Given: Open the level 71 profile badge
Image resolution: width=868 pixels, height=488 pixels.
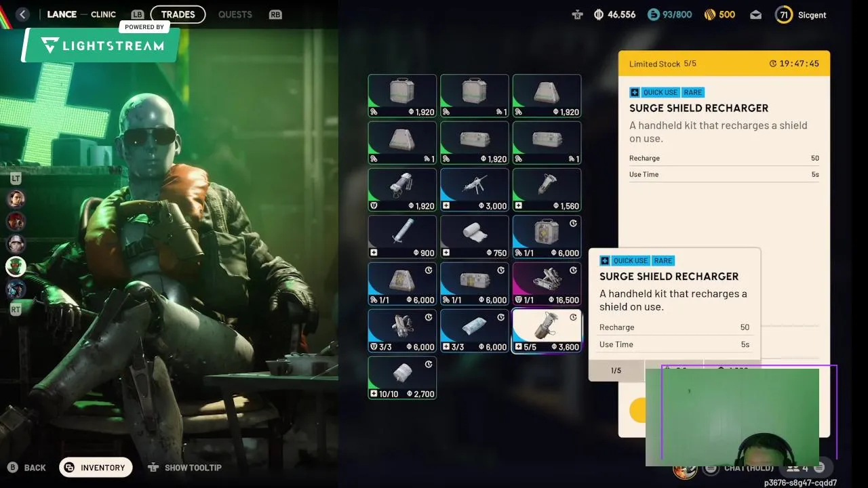Looking at the screenshot, I should coord(784,14).
